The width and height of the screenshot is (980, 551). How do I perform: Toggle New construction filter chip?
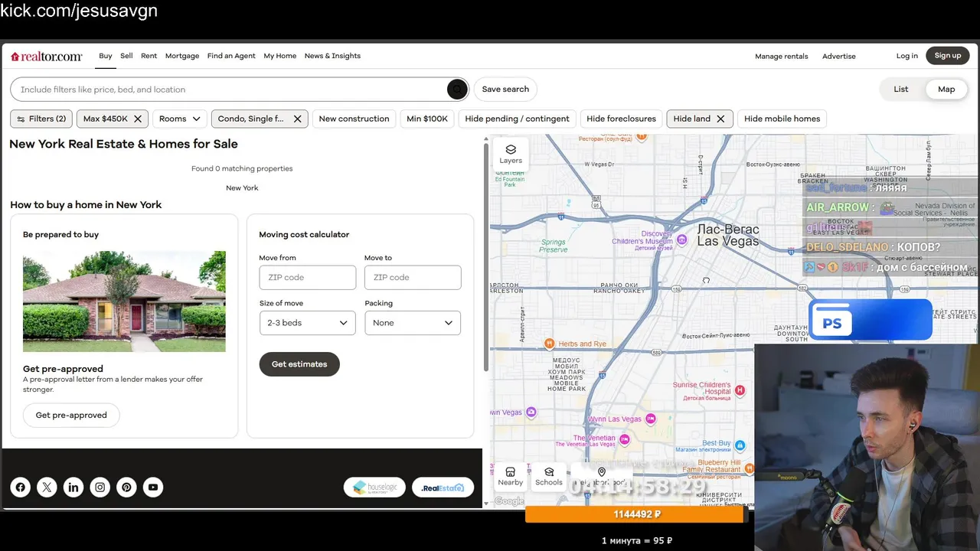coord(354,119)
